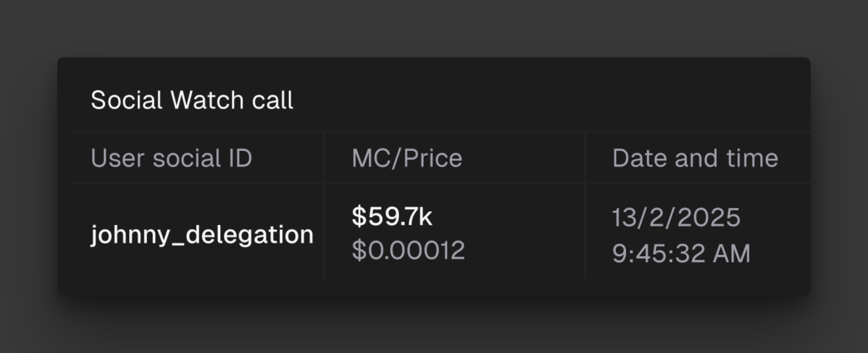Image resolution: width=868 pixels, height=353 pixels.
Task: Click empty header space right of User social ID
Action: [x=288, y=158]
